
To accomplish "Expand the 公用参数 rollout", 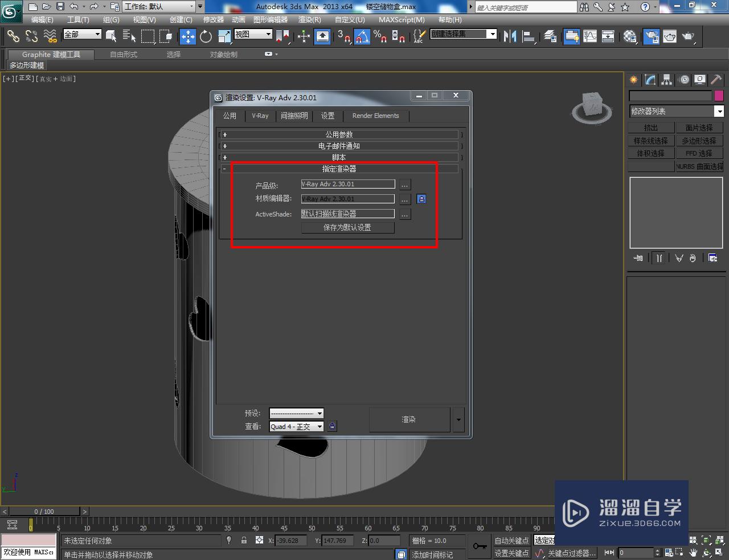I will click(339, 134).
